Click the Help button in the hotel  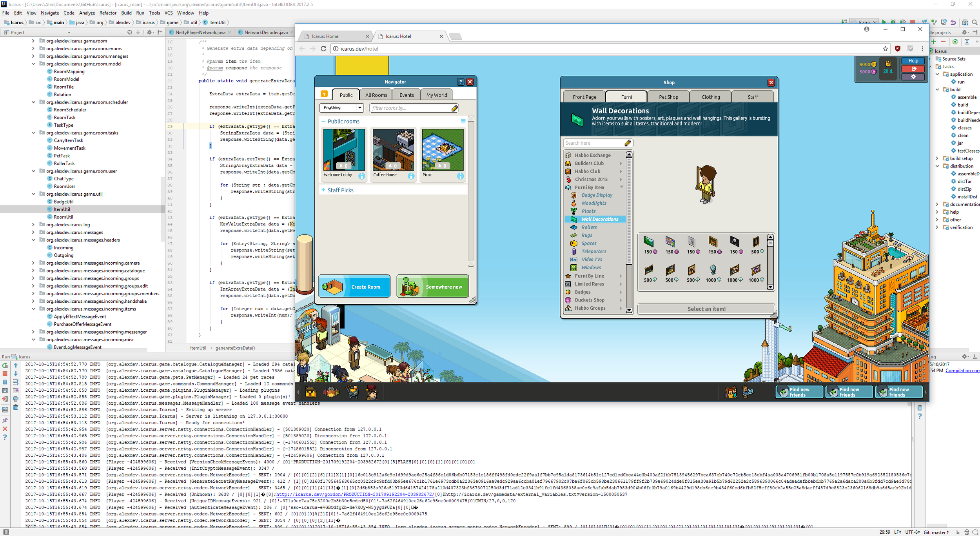pos(913,61)
